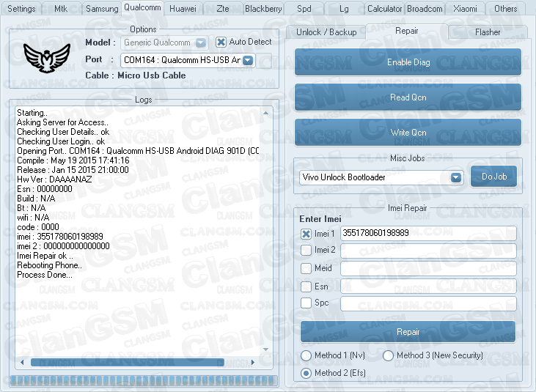Image resolution: width=536 pixels, height=392 pixels.
Task: Click the Esn input field
Action: point(428,286)
